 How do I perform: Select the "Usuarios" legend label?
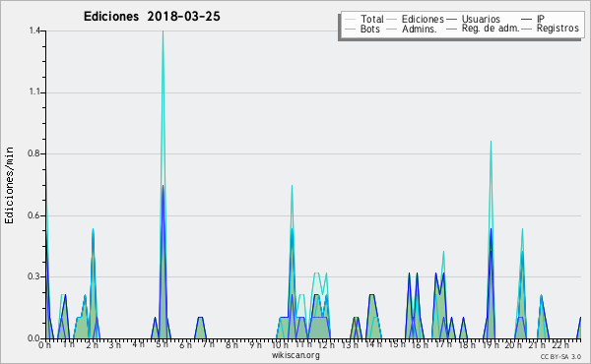point(481,19)
